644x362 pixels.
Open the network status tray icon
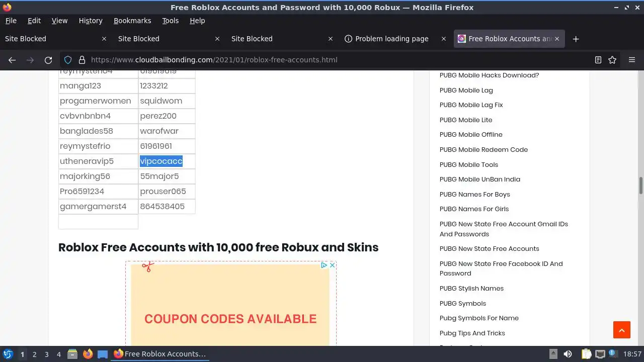pos(600,354)
